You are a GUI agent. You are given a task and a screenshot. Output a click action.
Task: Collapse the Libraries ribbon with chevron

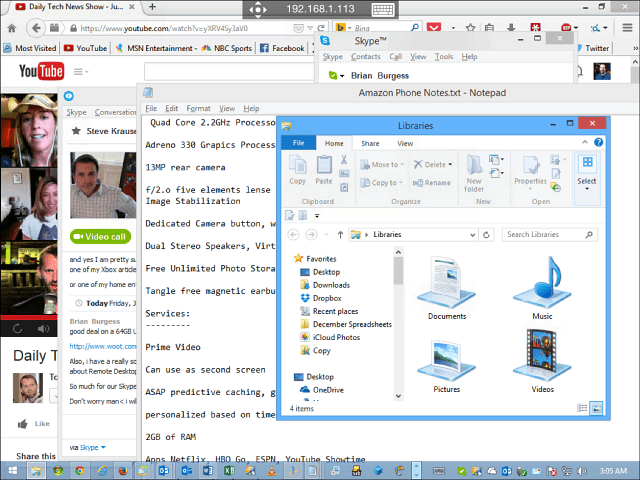click(584, 142)
